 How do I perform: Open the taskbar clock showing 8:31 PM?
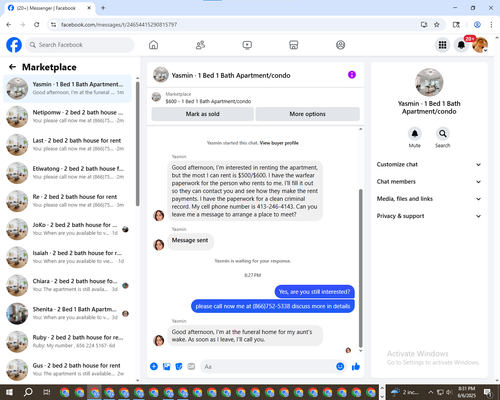(467, 392)
